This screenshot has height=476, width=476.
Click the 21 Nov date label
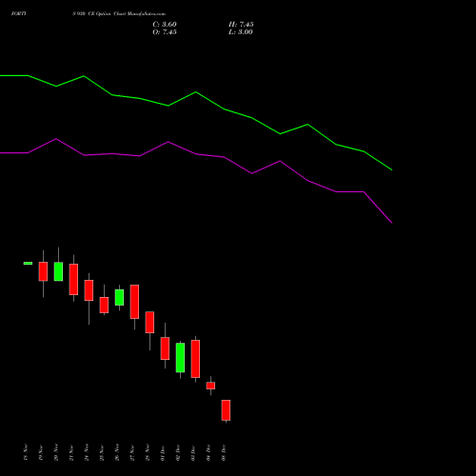(71, 453)
